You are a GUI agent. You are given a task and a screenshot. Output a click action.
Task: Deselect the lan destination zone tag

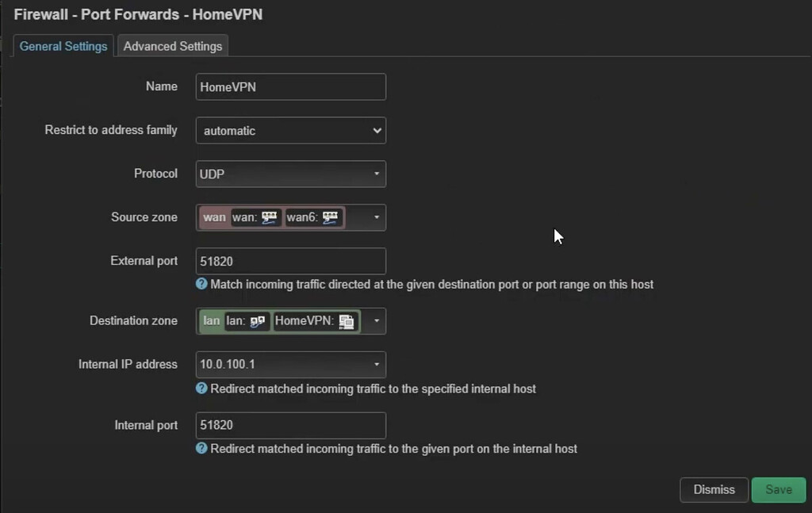[211, 320]
